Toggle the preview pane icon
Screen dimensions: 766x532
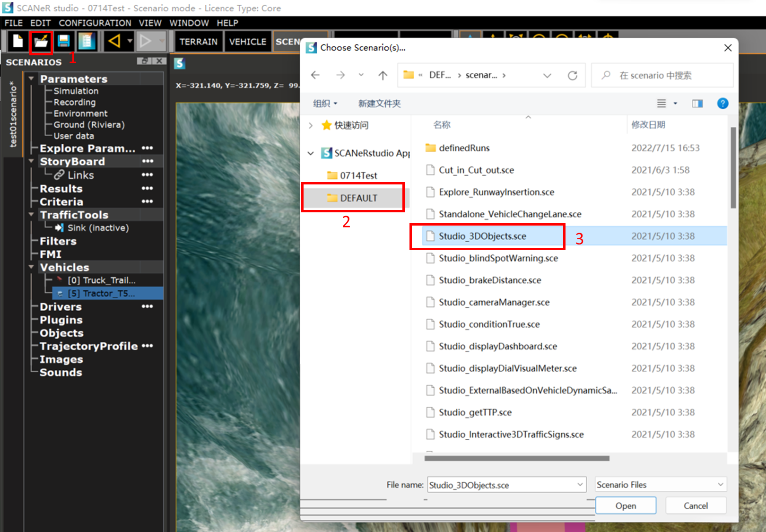(697, 104)
